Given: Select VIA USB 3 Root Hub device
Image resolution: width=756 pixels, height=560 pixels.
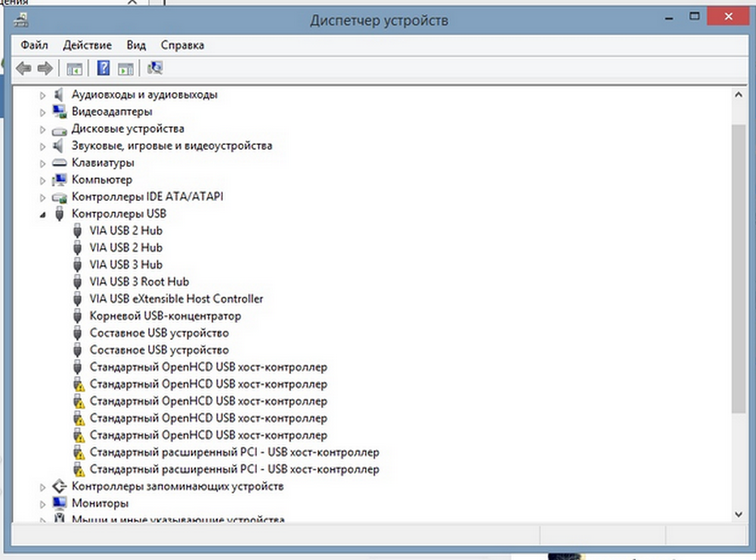Looking at the screenshot, I should [x=138, y=282].
